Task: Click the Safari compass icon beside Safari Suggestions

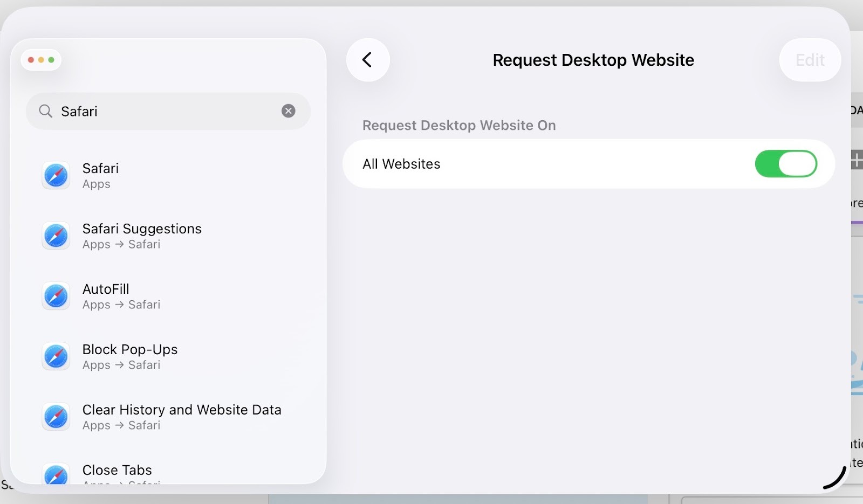Action: pos(56,236)
